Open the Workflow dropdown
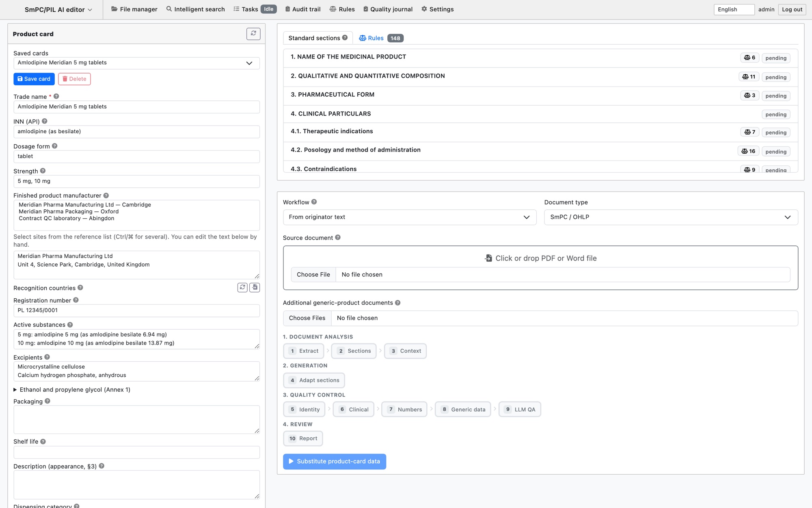Viewport: 812px width, 508px height. 410,217
